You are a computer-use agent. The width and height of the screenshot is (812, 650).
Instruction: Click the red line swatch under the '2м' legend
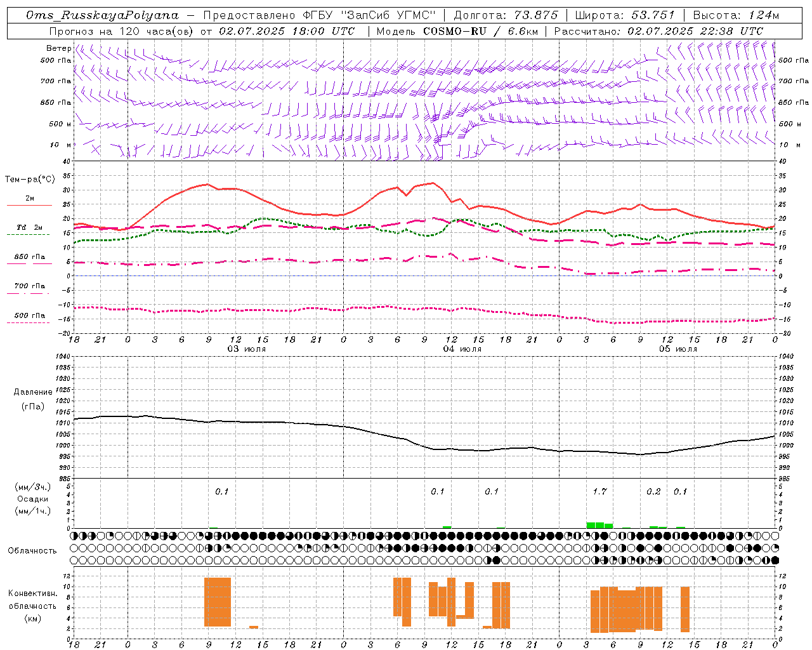(x=29, y=205)
